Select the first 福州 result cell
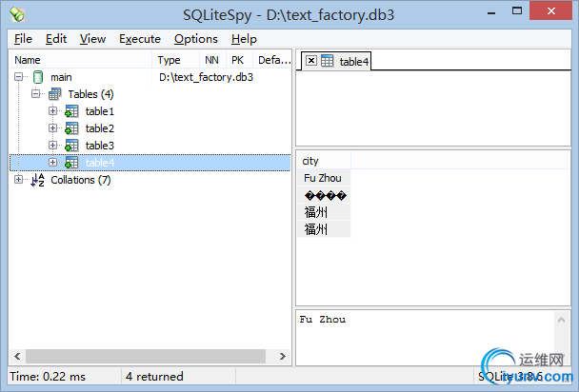The height and width of the screenshot is (392, 579). coord(324,212)
